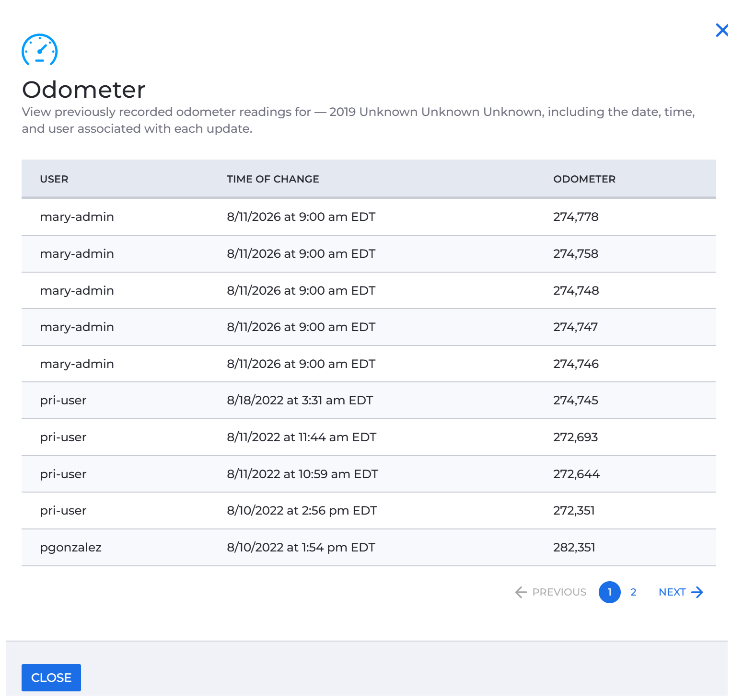The width and height of the screenshot is (732, 700).
Task: Select page 1 in pagination
Action: [x=610, y=592]
